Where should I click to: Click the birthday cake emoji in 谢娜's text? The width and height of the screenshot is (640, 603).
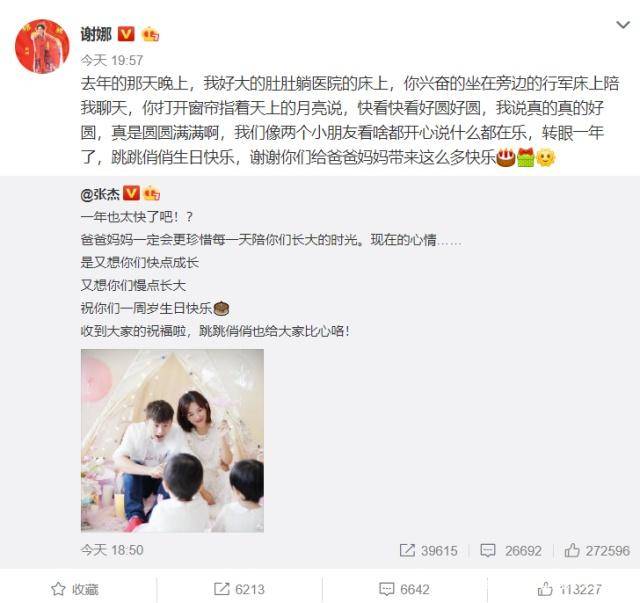(x=505, y=158)
